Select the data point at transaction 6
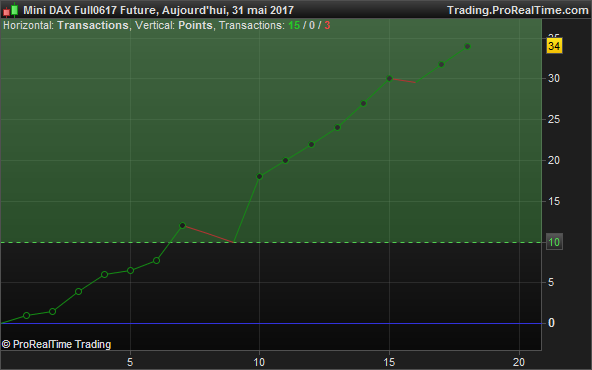This screenshot has width=592, height=370. click(x=156, y=261)
